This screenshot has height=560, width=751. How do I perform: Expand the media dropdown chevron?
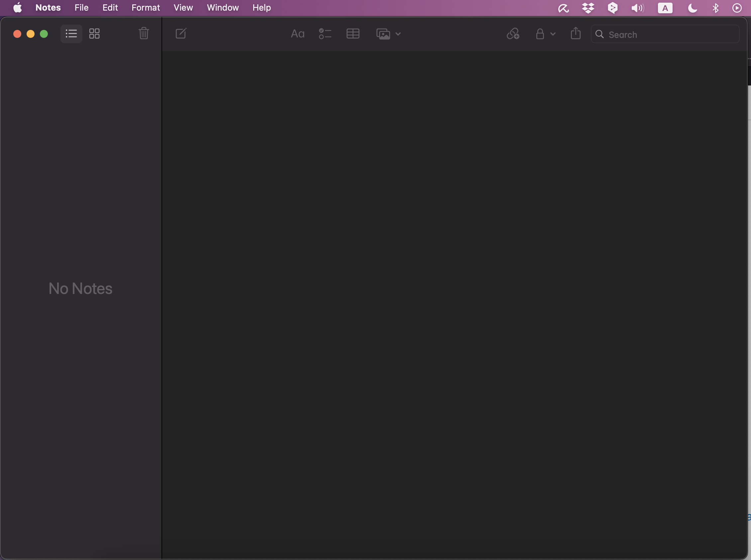[398, 34]
